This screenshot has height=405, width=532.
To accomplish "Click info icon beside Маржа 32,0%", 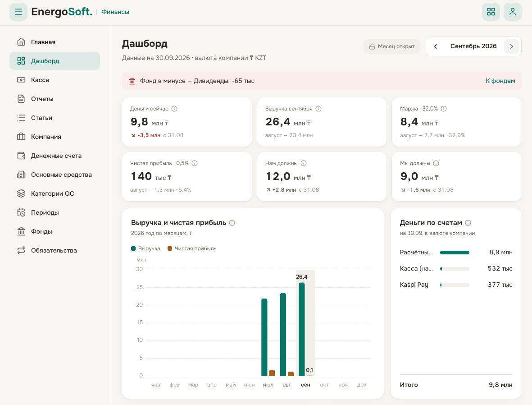I will pos(444,109).
